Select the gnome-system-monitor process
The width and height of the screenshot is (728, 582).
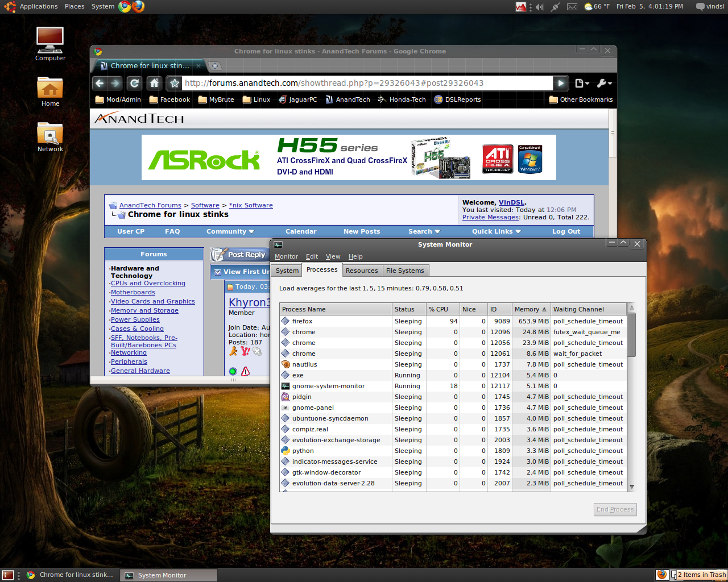(x=453, y=386)
